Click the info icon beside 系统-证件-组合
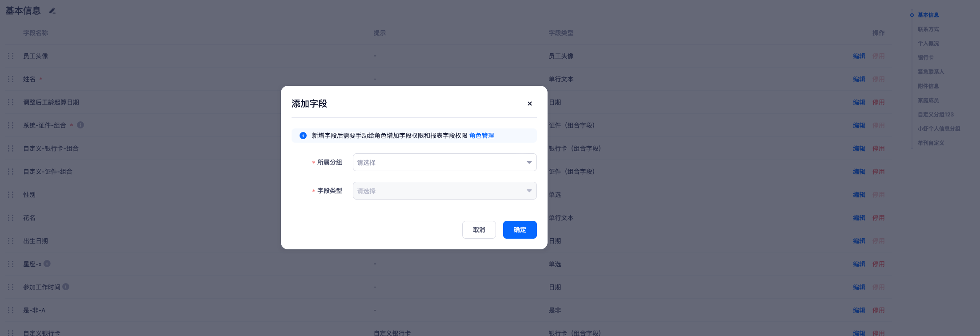The width and height of the screenshot is (980, 336). click(80, 125)
